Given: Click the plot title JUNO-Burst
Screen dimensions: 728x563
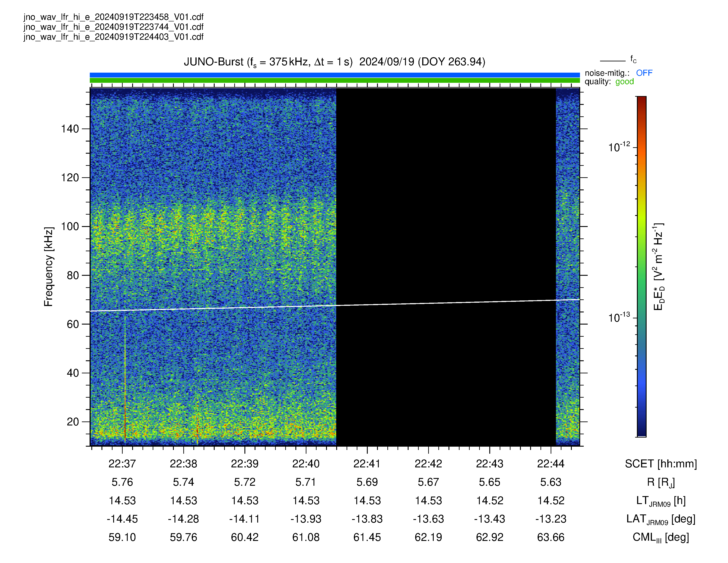Looking at the screenshot, I should 334,62.
